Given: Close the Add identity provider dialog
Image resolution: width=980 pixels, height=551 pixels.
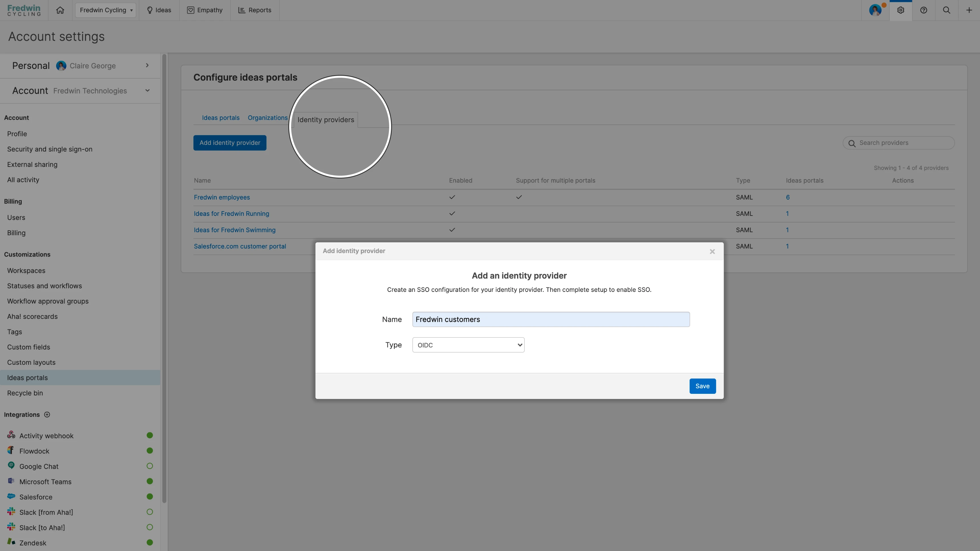Looking at the screenshot, I should (712, 252).
